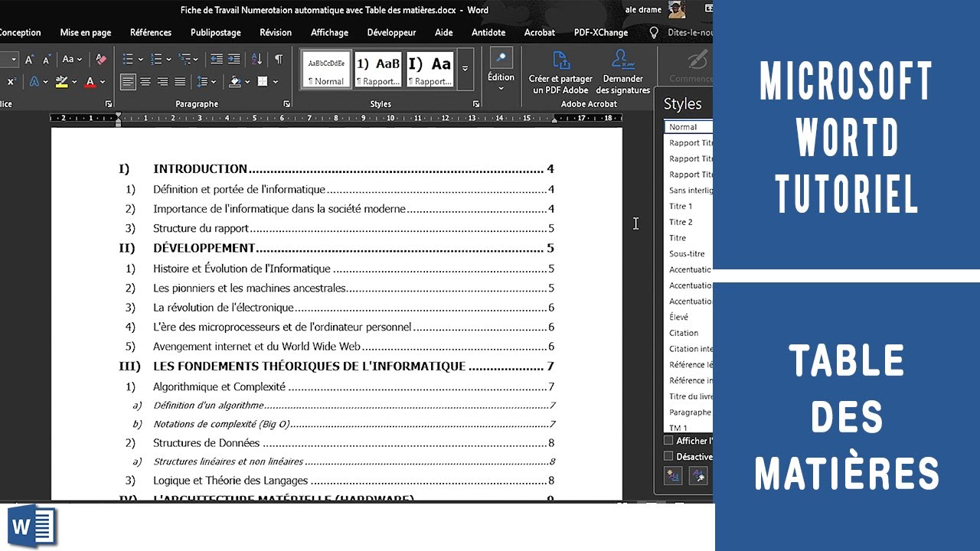Apply yellow text highlight color
The height and width of the screenshot is (551, 980).
coord(62,81)
